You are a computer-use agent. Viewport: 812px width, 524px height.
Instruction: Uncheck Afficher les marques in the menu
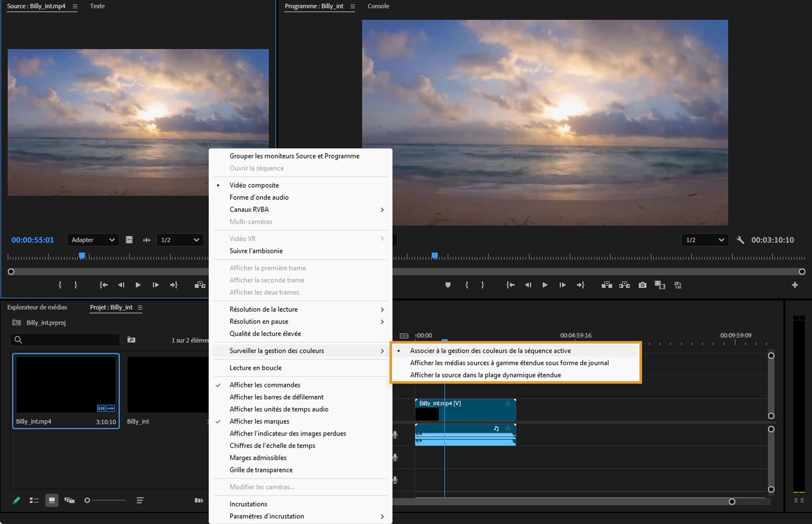(x=259, y=421)
